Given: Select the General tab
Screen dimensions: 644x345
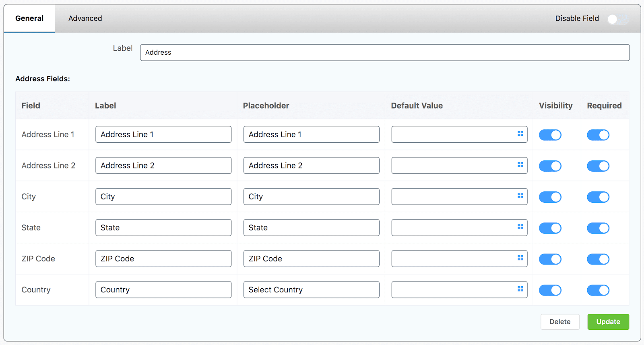Looking at the screenshot, I should 29,18.
